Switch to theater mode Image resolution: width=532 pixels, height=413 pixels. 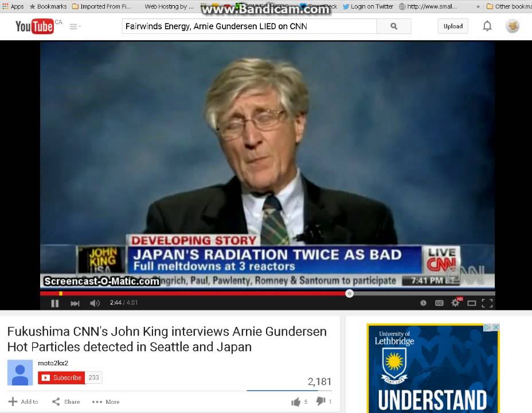pos(472,303)
